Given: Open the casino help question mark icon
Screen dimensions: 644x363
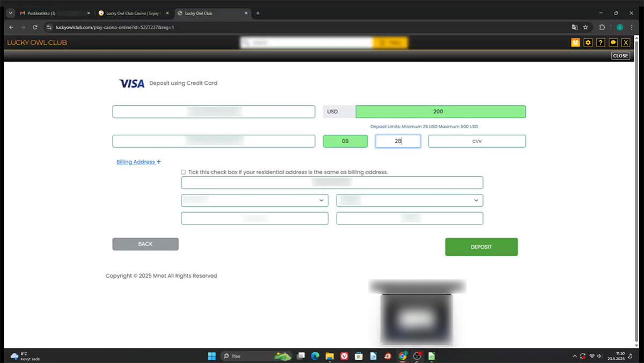Looking at the screenshot, I should [601, 42].
